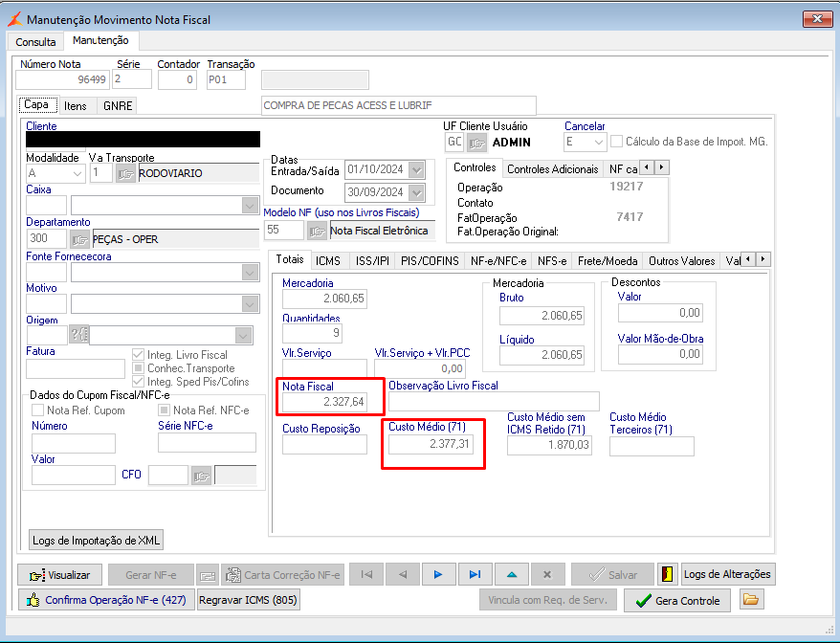840x643 pixels.
Task: Toggle the Integ. Livro Fiscal checkbox
Action: pyautogui.click(x=139, y=355)
